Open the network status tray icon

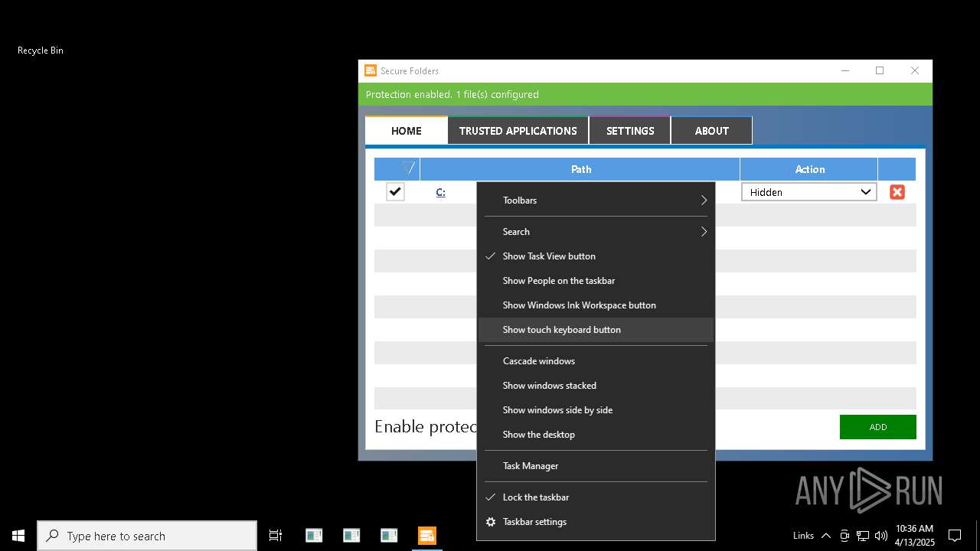863,536
